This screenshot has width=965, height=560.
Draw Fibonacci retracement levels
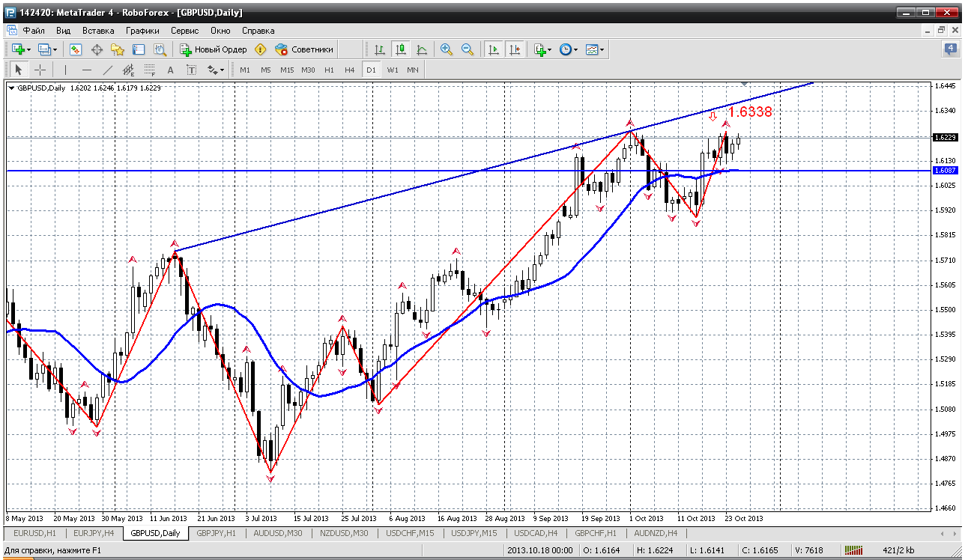[149, 70]
